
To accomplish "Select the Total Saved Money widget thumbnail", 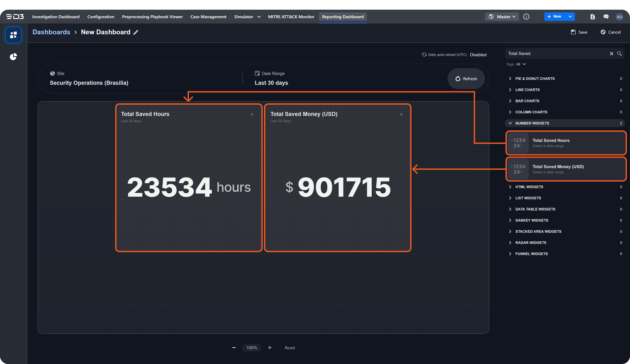I will point(518,169).
